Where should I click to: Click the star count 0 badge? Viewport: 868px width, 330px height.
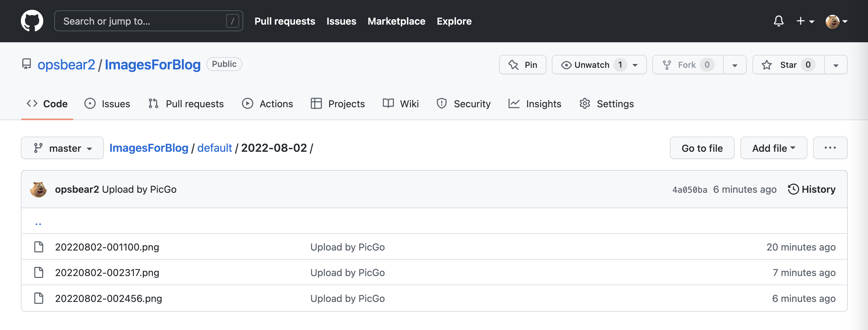coord(808,65)
